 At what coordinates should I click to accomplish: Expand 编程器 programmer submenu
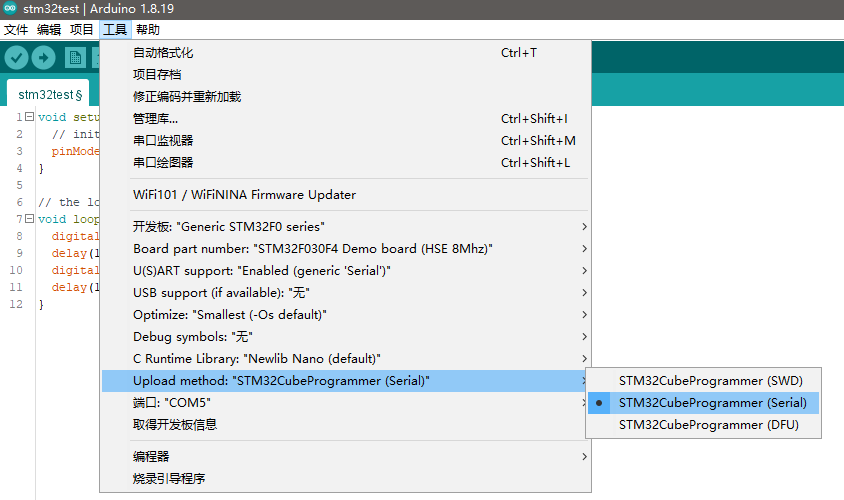click(x=345, y=456)
